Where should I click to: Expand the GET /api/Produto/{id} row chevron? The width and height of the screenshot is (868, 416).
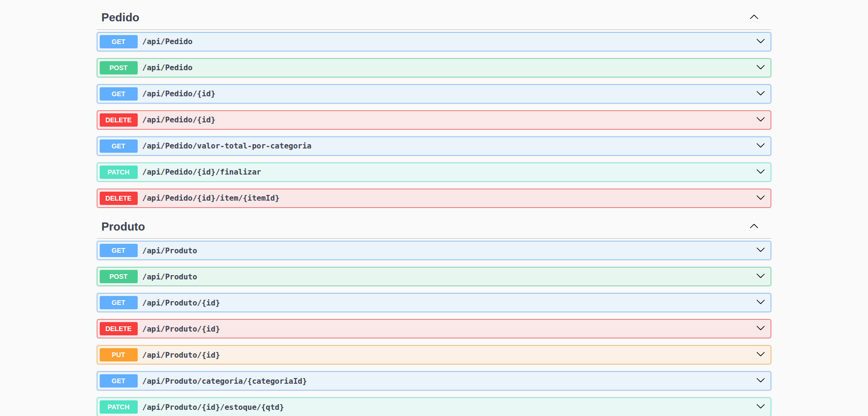[760, 302]
